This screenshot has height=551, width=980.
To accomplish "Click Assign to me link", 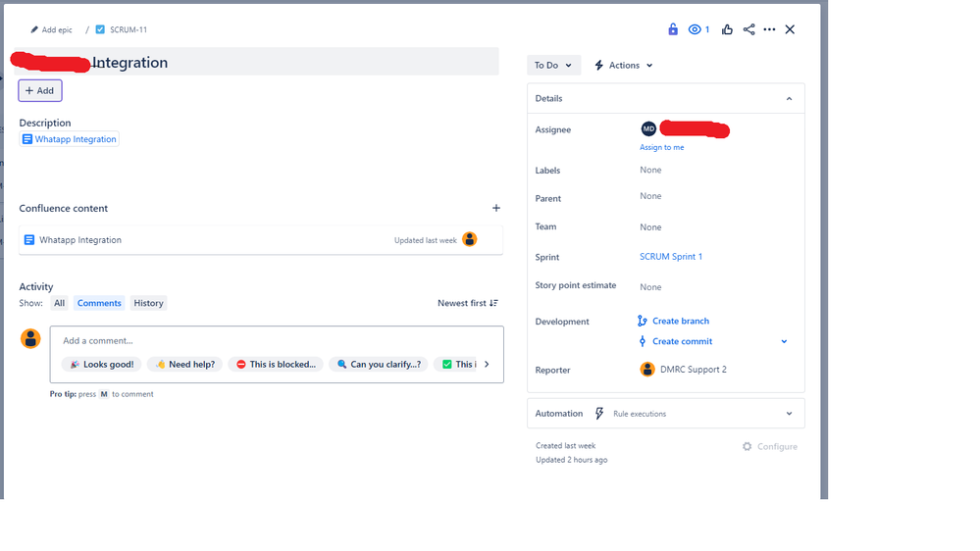I will tap(662, 147).
